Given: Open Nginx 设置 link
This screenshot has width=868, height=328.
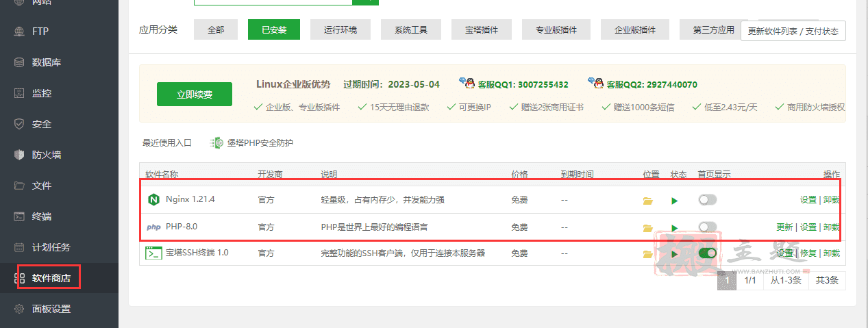Looking at the screenshot, I should pos(808,200).
